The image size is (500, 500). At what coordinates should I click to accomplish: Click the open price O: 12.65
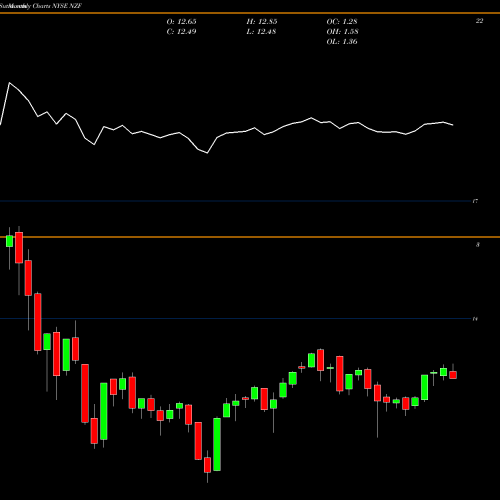point(181,22)
